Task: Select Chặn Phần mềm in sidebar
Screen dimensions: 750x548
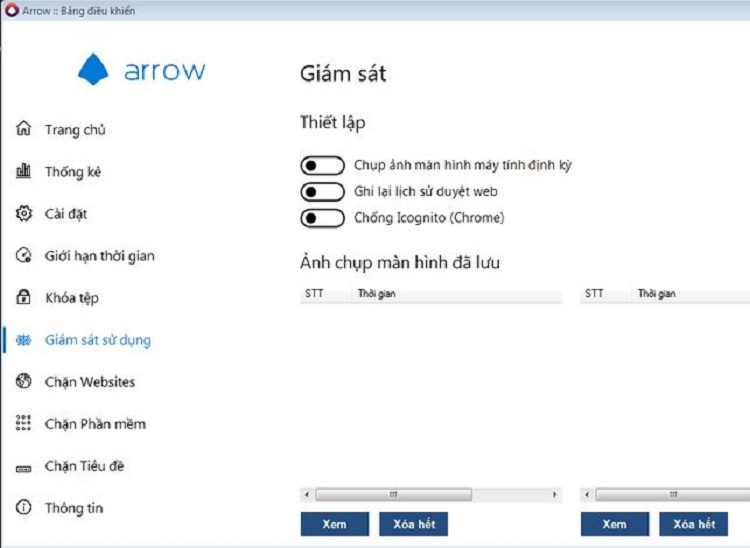Action: [x=95, y=424]
